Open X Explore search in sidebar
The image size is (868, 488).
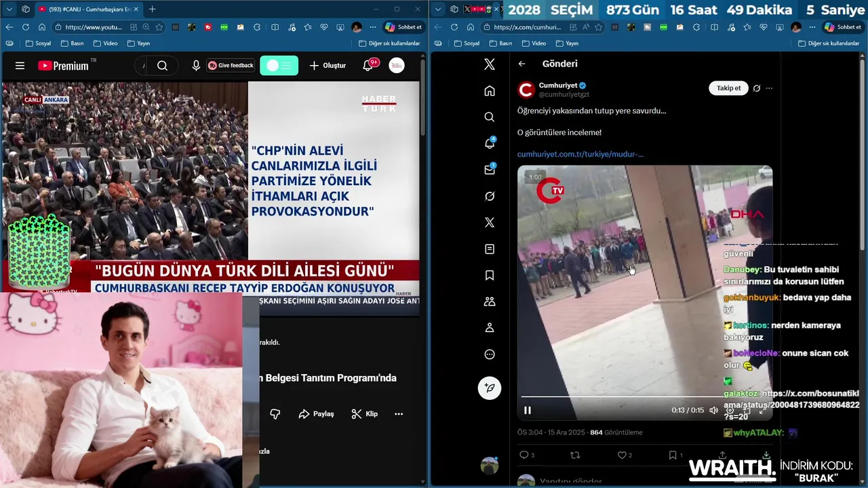click(490, 117)
